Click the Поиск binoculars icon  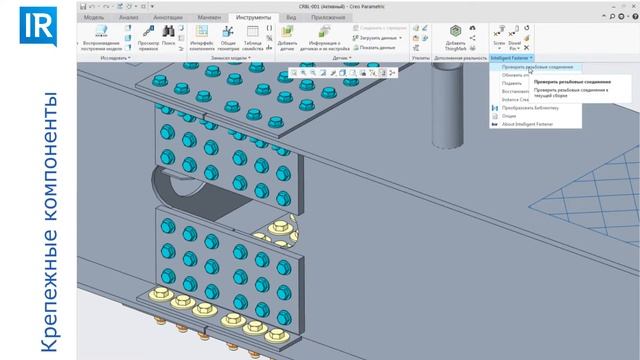168,31
